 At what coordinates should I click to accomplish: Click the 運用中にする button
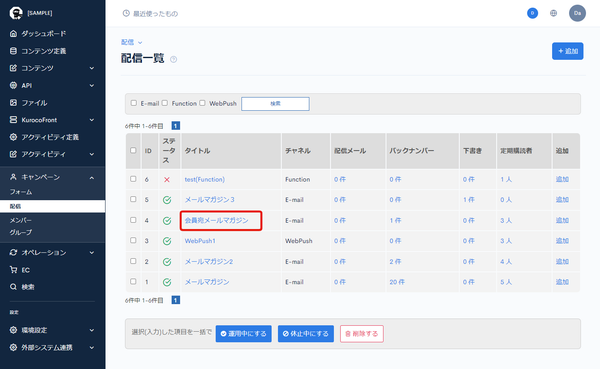tap(243, 334)
